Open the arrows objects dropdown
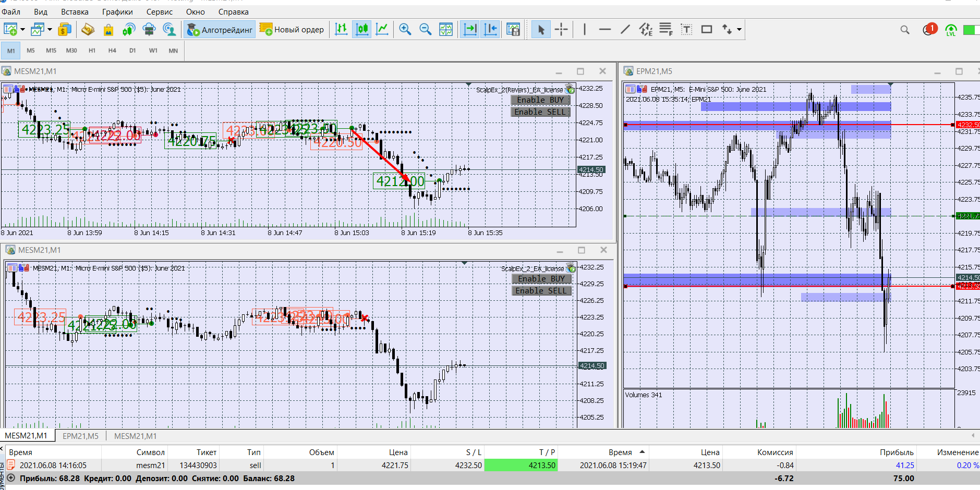Viewport: 980px width, 490px height. tap(739, 30)
